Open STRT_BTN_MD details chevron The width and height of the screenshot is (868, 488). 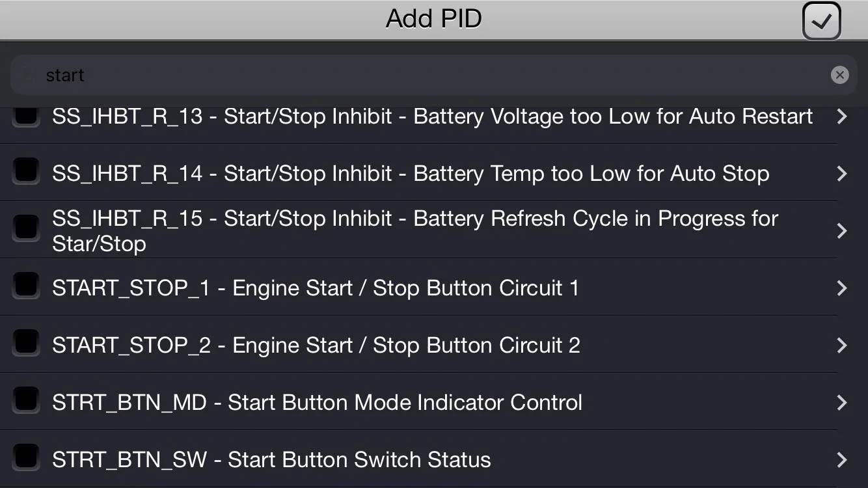842,403
